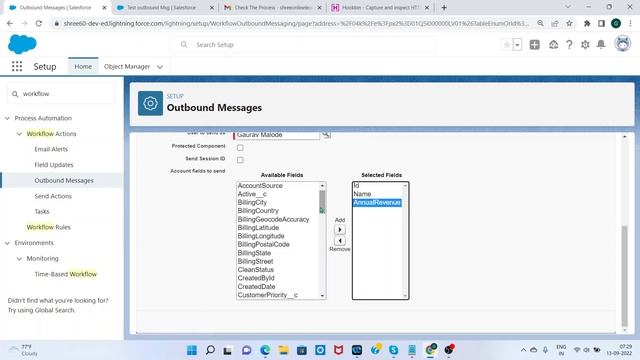Show hidden system tray icons chevron
The height and width of the screenshot is (360, 640).
coord(523,350)
